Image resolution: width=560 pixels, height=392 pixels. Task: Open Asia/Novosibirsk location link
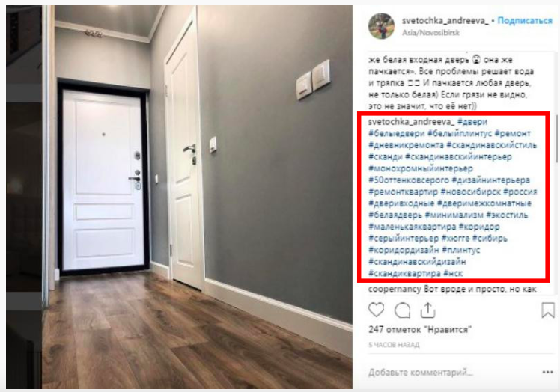coord(430,33)
